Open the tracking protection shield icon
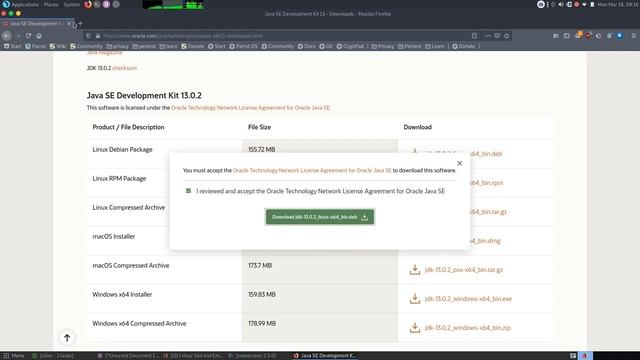640x360 pixels. [88, 36]
